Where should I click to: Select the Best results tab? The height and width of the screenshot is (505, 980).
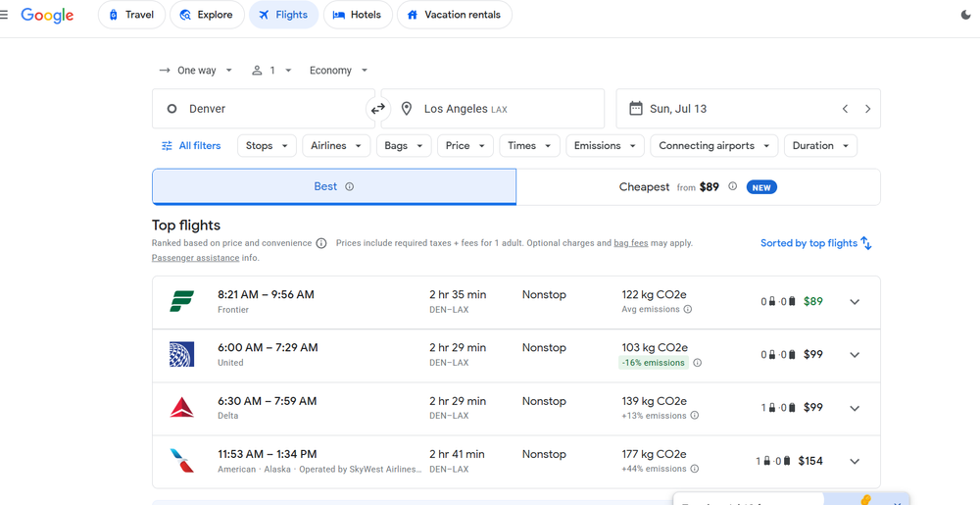334,186
